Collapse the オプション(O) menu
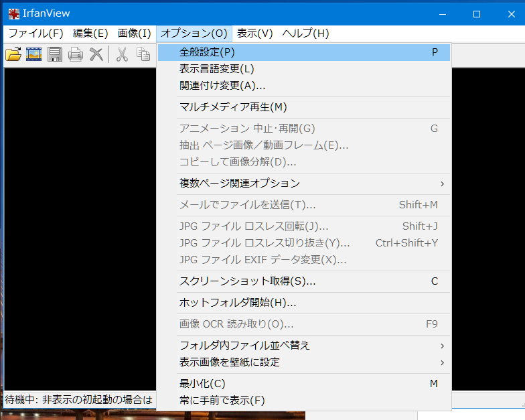Image resolution: width=525 pixels, height=420 pixels. point(194,33)
